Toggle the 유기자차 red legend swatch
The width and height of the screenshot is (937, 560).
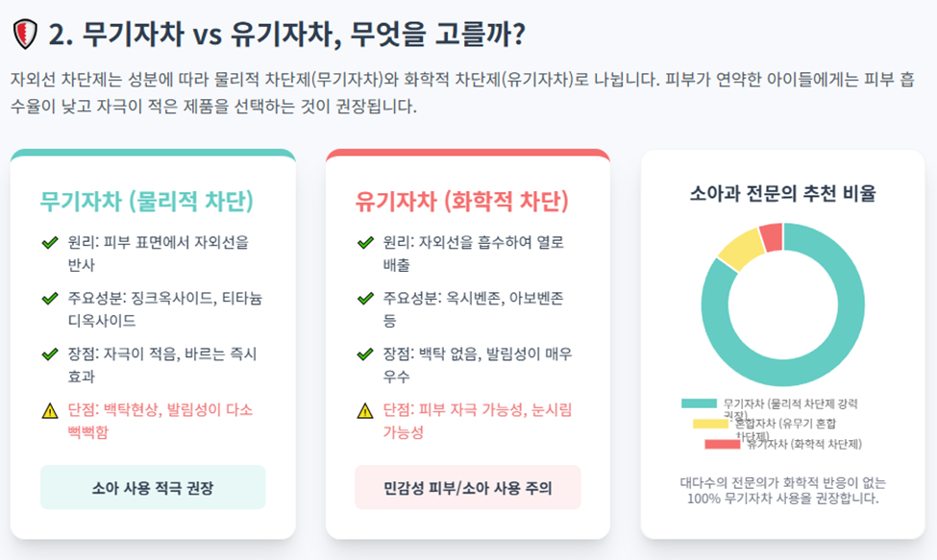click(x=722, y=444)
